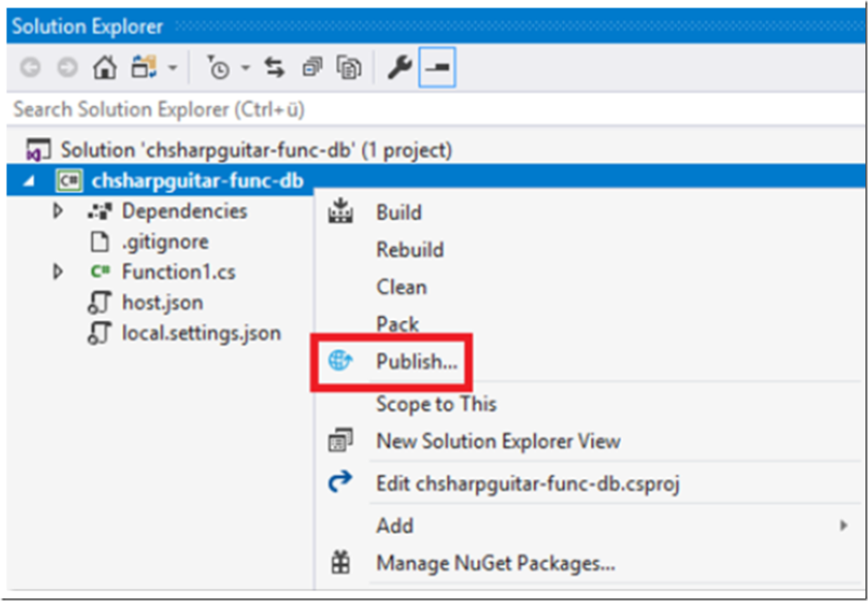Click the Home icon in Solution Explorer toolbar

coord(105,65)
